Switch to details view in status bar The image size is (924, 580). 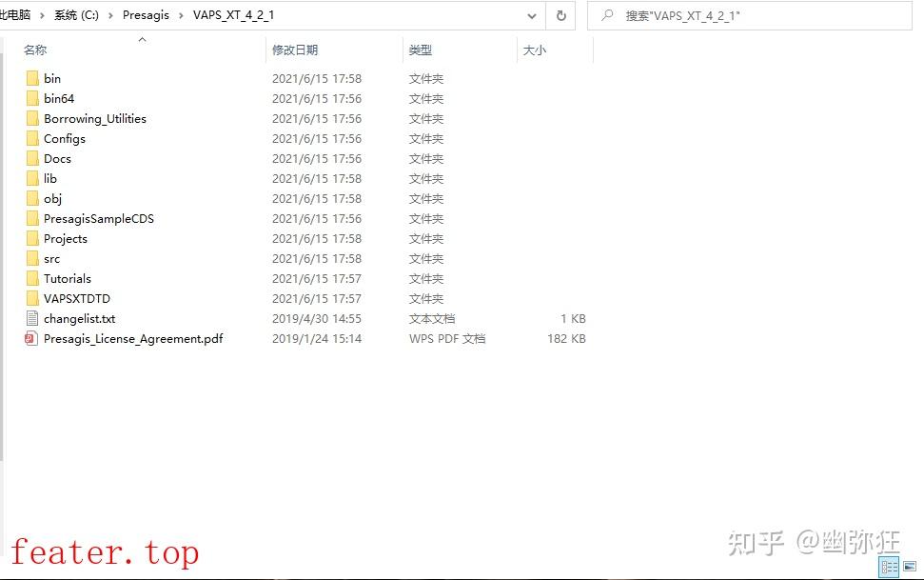(891, 566)
